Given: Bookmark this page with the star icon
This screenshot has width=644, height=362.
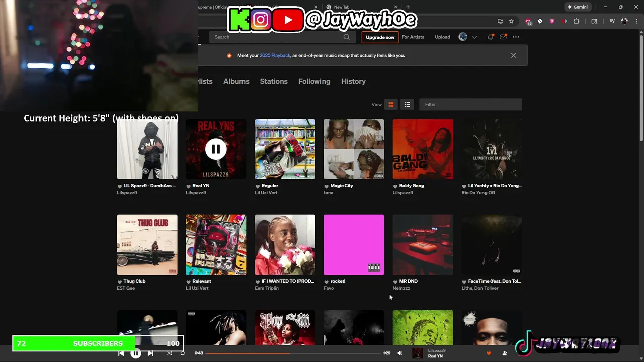Looking at the screenshot, I should pyautogui.click(x=511, y=21).
